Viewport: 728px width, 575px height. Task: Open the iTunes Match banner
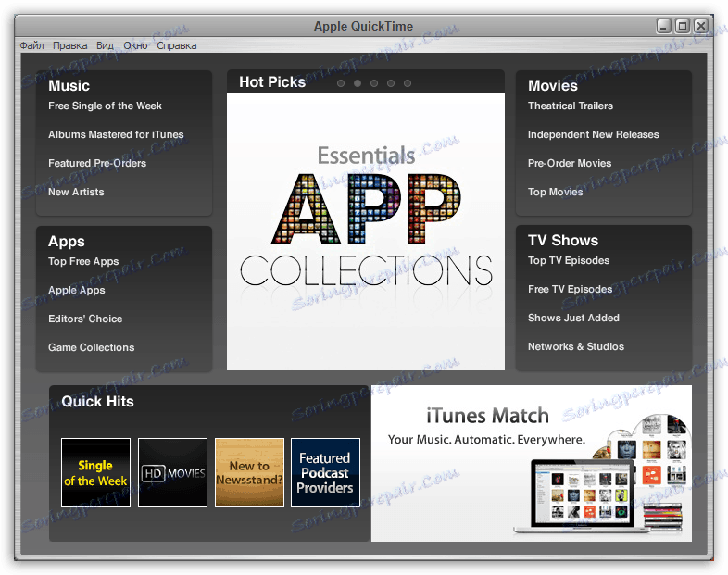point(531,463)
